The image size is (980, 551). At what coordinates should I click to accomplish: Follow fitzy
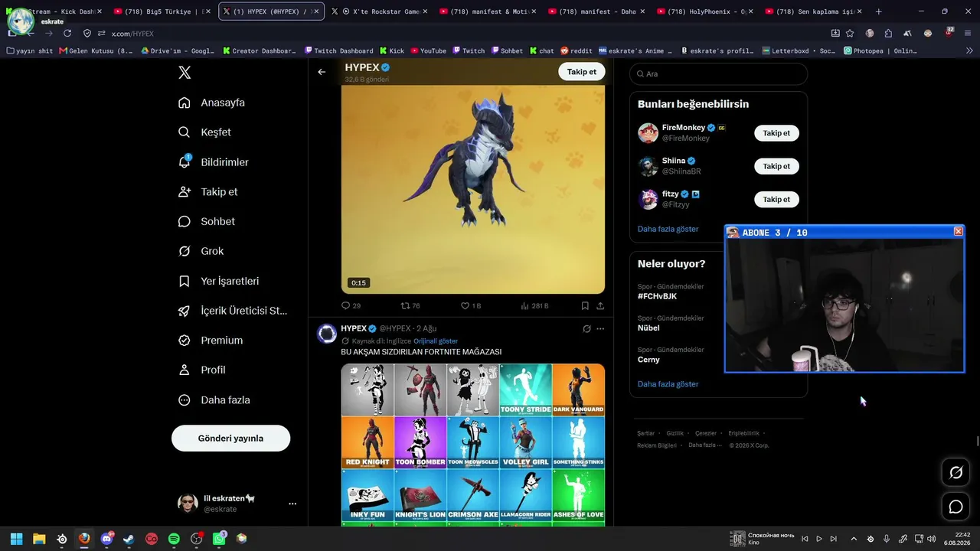[x=776, y=200]
